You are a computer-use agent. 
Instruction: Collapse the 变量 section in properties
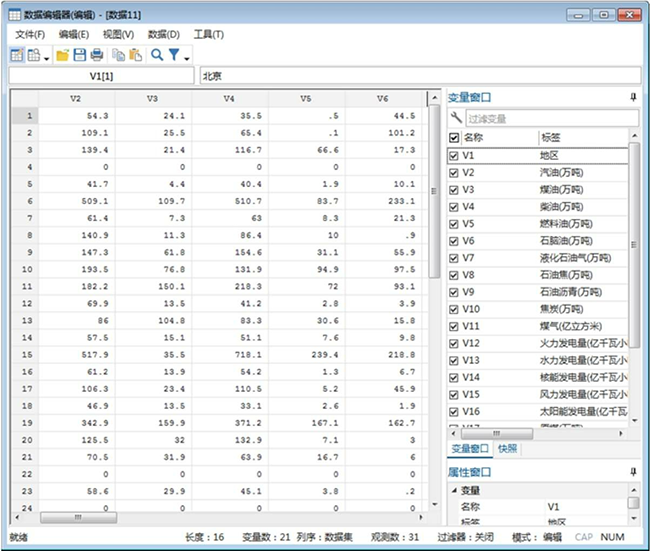click(x=454, y=490)
